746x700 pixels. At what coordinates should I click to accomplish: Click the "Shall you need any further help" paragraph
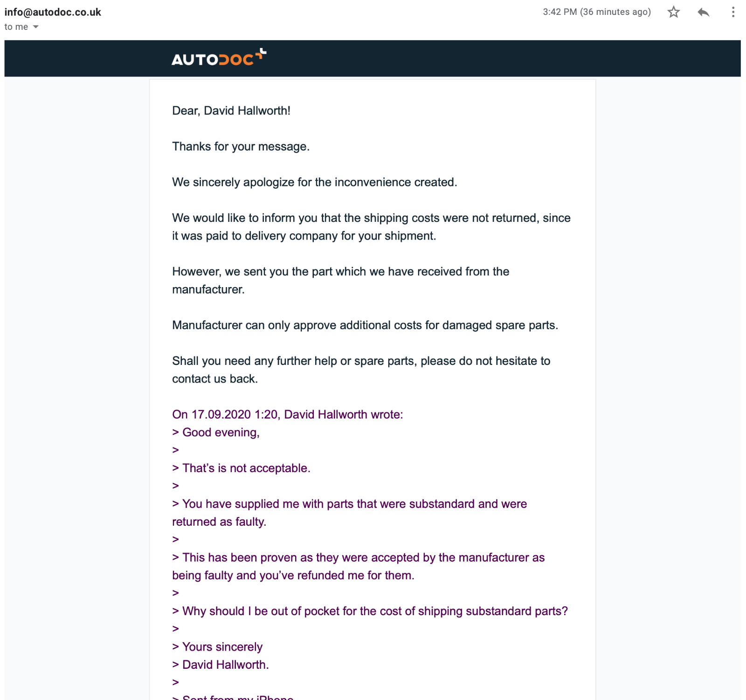[361, 370]
